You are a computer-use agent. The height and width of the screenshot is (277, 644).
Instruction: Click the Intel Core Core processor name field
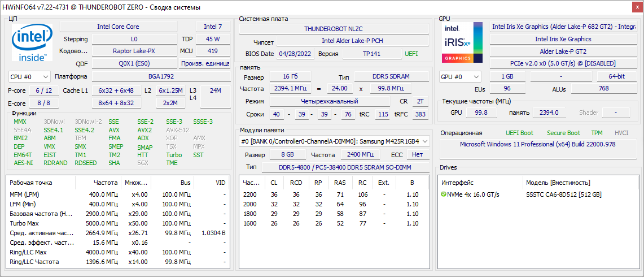coord(118,27)
